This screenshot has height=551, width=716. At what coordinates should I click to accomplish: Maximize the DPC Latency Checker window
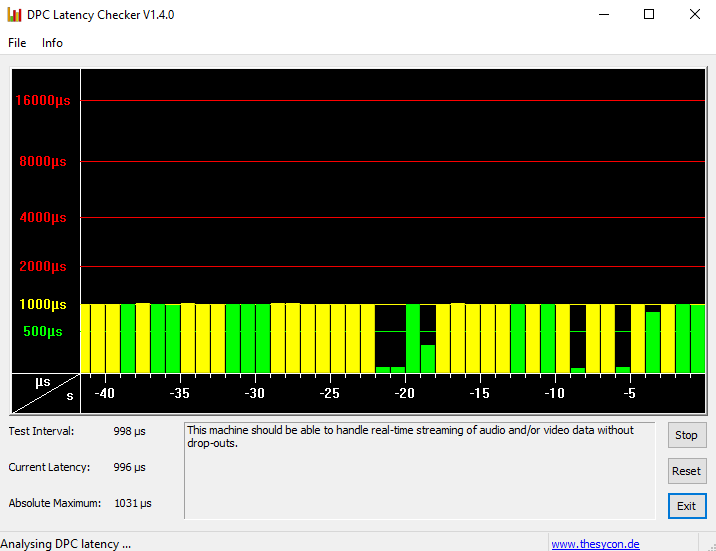[x=648, y=15]
